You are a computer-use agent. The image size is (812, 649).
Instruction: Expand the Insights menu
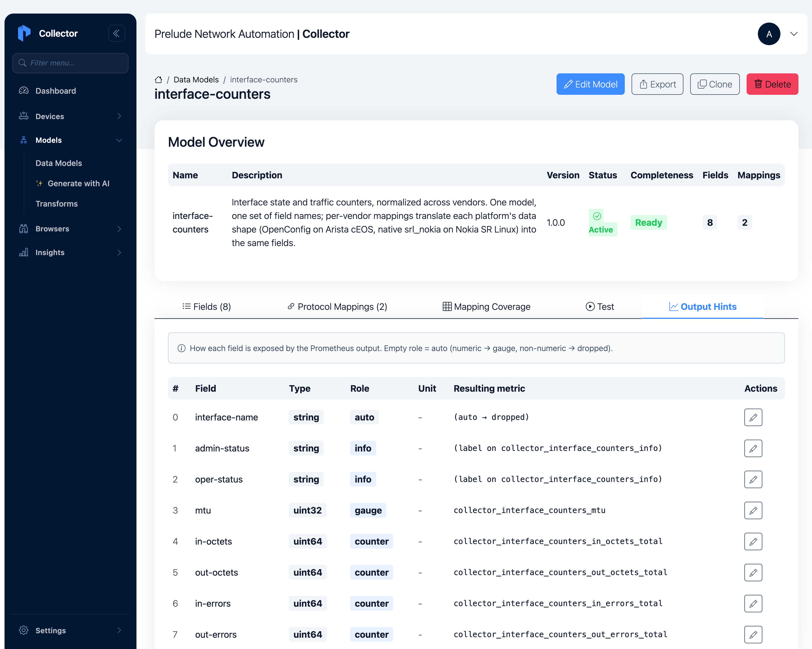[x=70, y=253]
